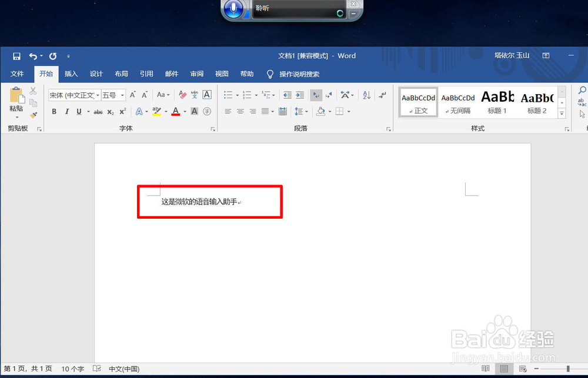Open the 审阅 tab
This screenshot has width=588, height=378.
pos(196,74)
